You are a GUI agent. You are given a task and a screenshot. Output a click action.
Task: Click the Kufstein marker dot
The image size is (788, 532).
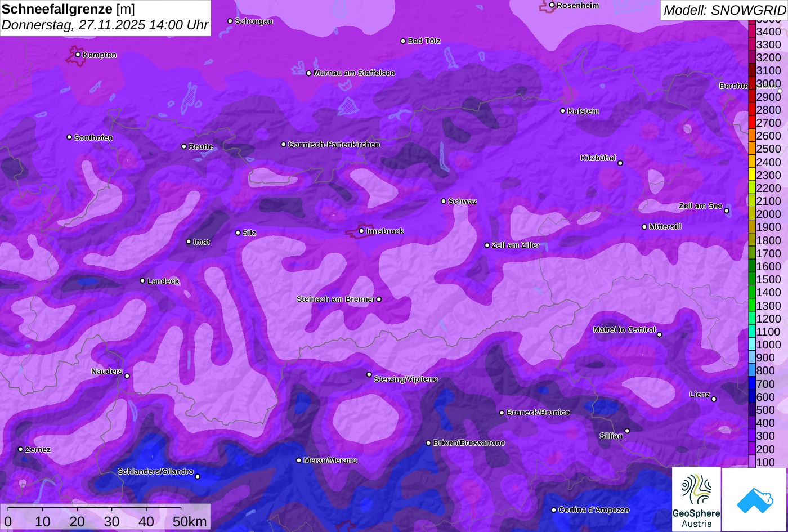562,111
